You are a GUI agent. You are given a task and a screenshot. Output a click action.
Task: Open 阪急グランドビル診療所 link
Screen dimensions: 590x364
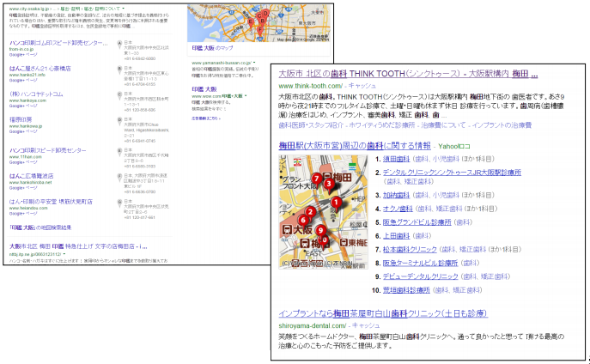[417, 222]
